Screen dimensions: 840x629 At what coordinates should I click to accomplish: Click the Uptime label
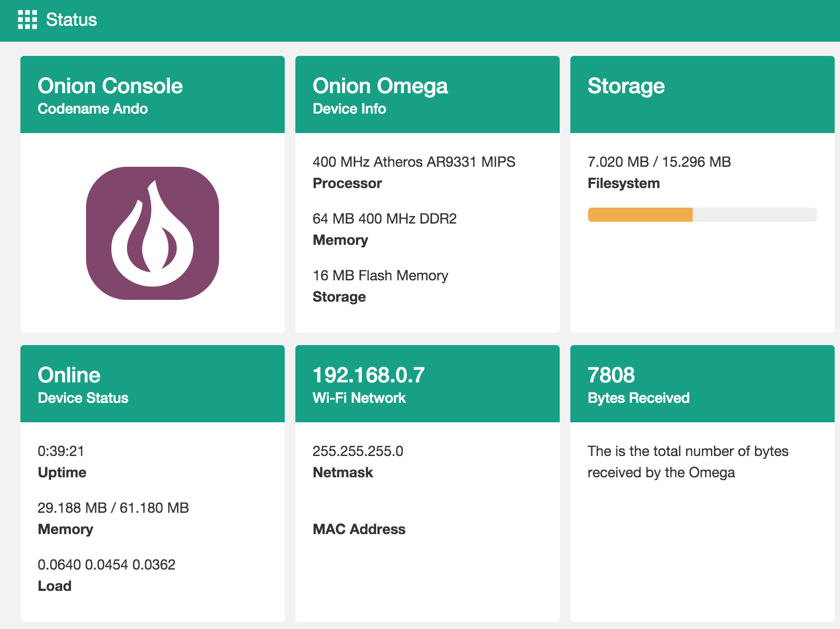(x=62, y=472)
